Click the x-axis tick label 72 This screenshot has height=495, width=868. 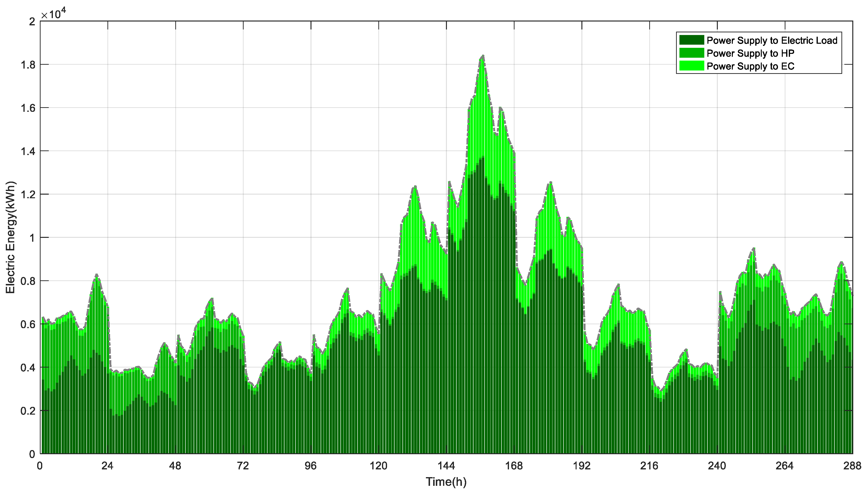[243, 466]
